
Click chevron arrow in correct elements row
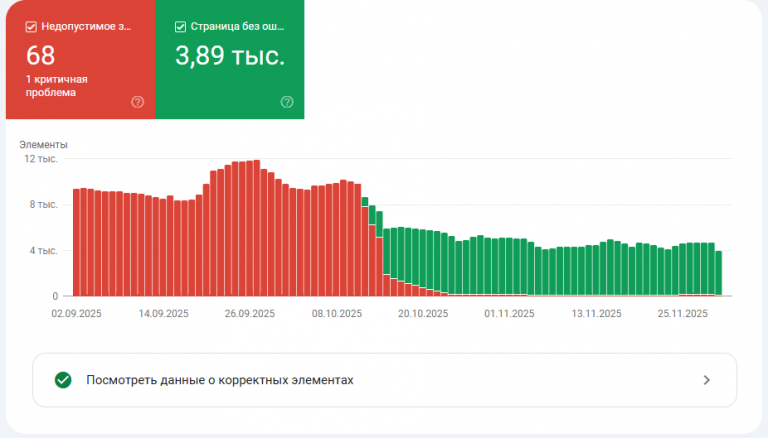click(706, 380)
